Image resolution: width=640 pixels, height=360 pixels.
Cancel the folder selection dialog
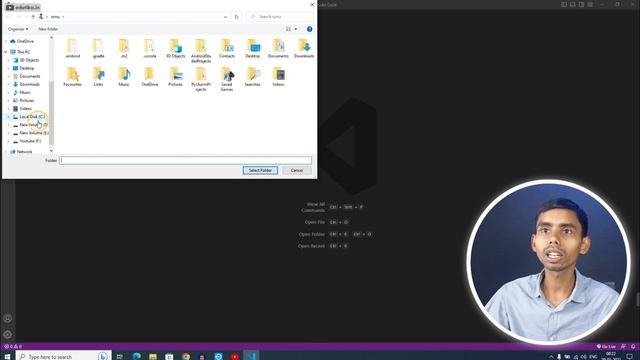click(296, 170)
